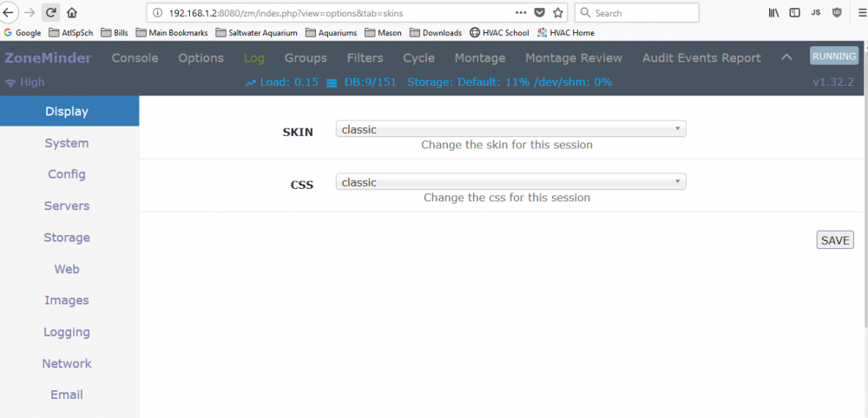
Task: Open the Filters menu item
Action: 365,57
